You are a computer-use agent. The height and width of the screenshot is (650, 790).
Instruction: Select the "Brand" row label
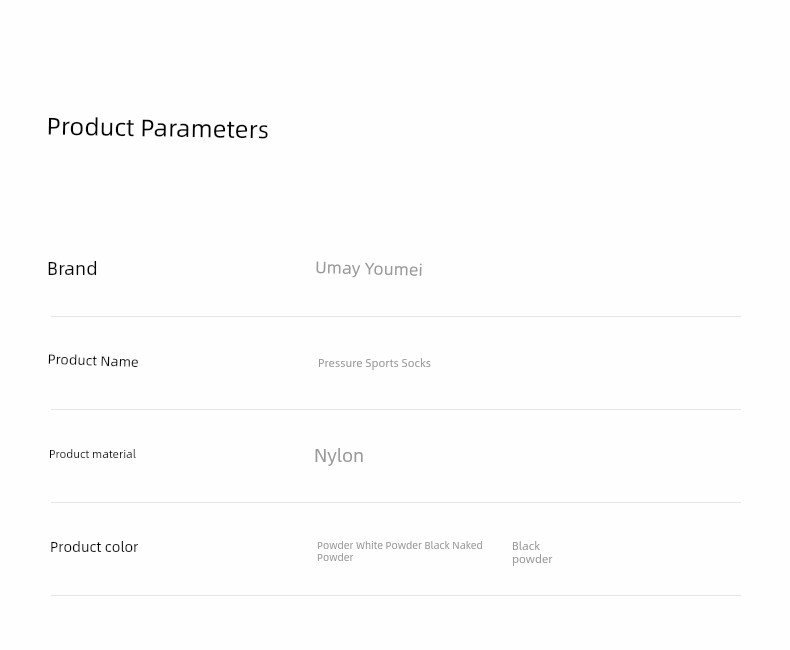pyautogui.click(x=72, y=269)
